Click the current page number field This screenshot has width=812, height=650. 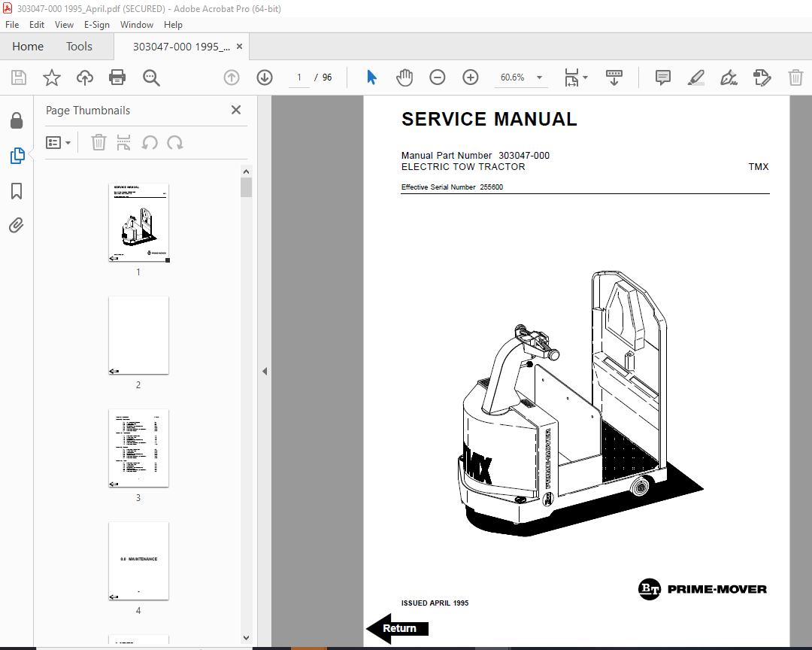299,77
